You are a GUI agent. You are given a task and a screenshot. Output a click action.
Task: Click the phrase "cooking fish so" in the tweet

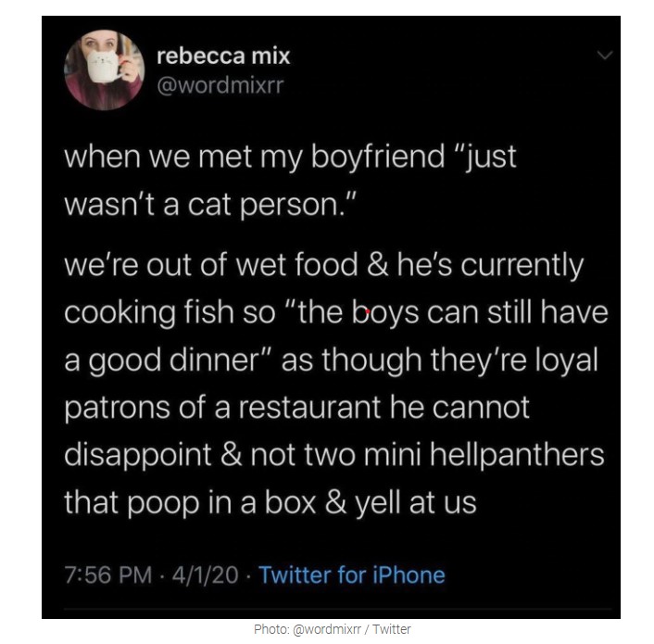point(170,312)
